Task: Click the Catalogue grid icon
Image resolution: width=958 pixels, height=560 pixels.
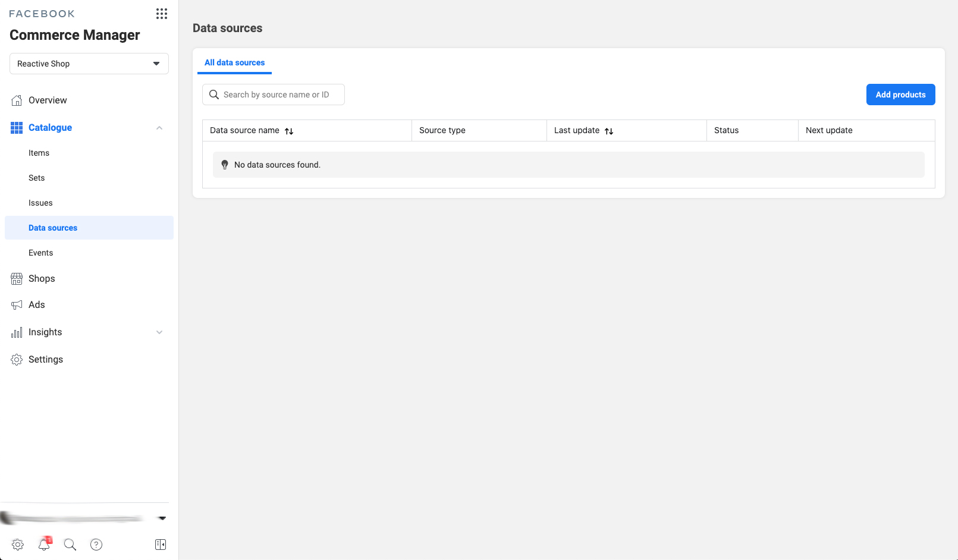Action: 17,128
